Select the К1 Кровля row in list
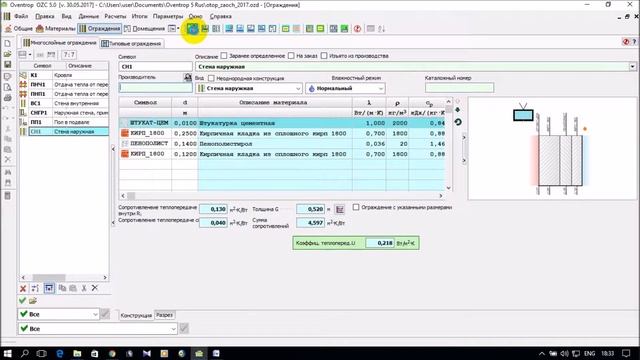640x360 pixels. point(64,75)
